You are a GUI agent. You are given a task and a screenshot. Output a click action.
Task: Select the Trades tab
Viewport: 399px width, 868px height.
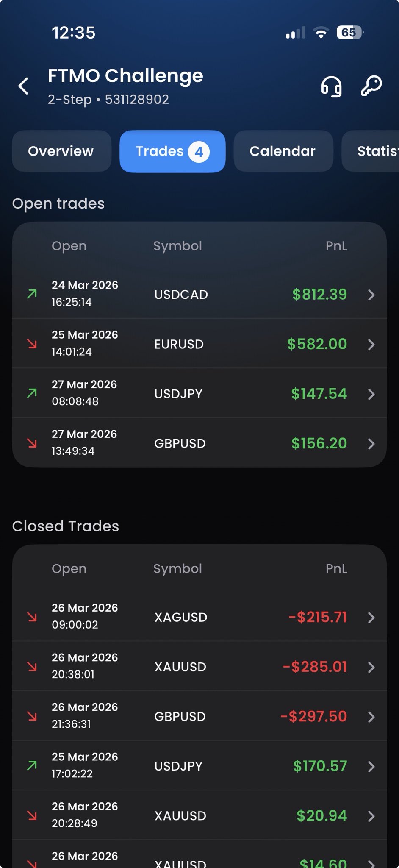[x=172, y=151]
